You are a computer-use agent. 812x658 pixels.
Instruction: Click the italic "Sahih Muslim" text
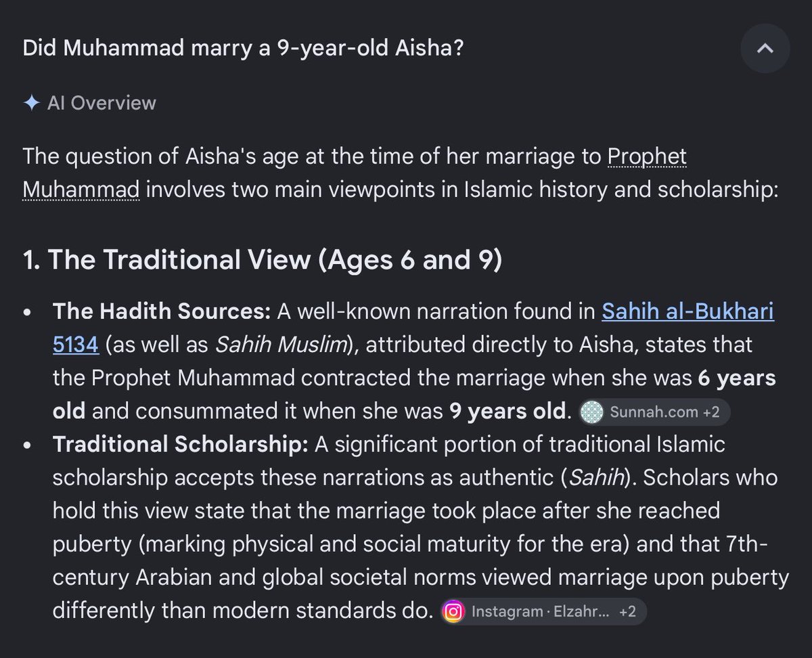[x=280, y=345]
